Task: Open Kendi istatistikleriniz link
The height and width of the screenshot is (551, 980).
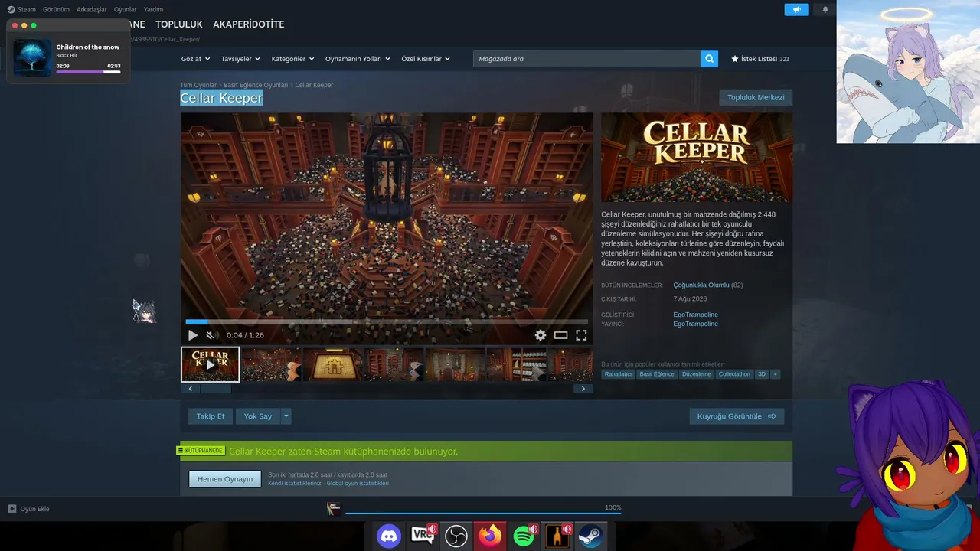Action: [295, 484]
